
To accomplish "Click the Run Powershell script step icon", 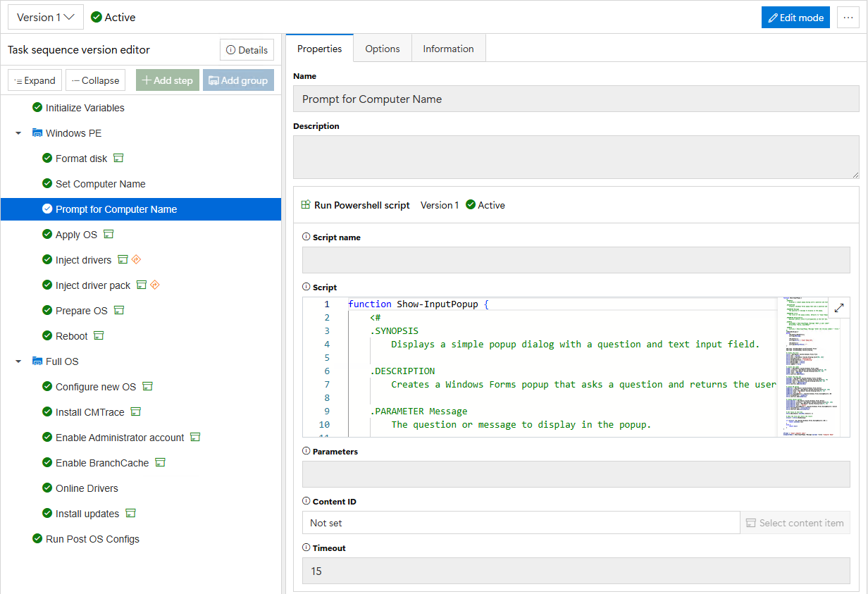I will pos(306,205).
